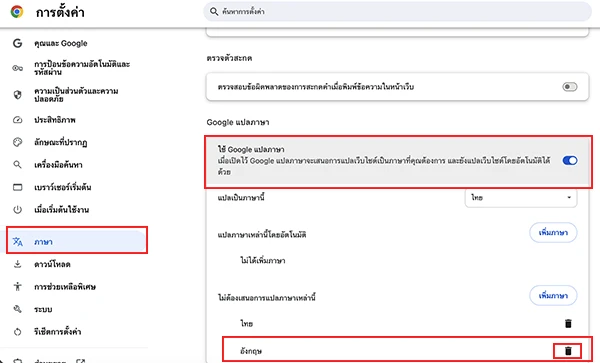Screen dimensions: 600x363
Task: Open เบราว์เซอร์เริ่มต้น settings section
Action: point(62,187)
